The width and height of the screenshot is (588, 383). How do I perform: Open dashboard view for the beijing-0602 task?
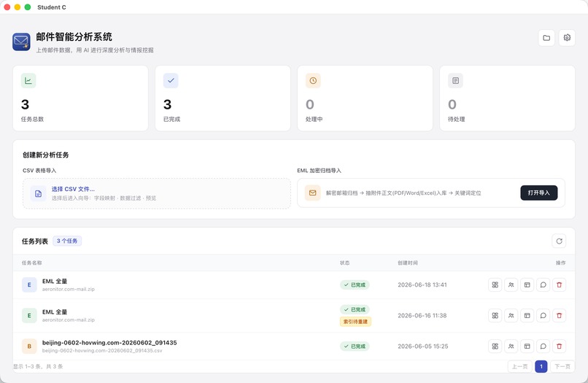point(495,347)
